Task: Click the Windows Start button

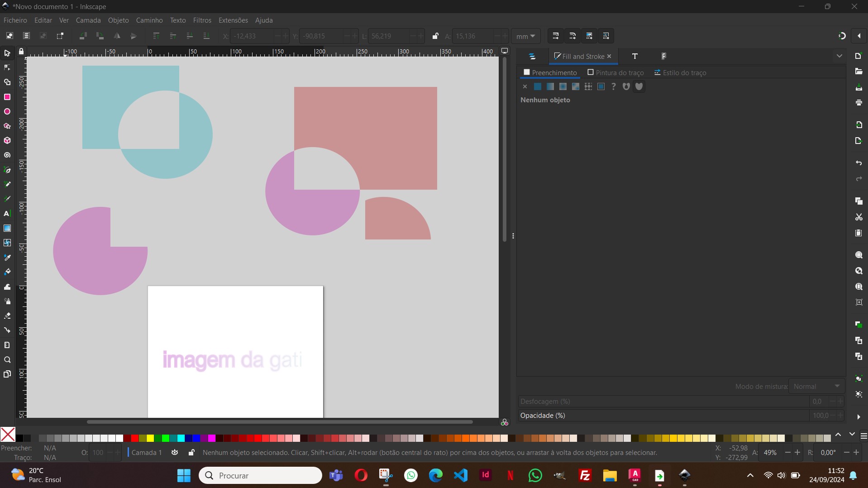Action: pyautogui.click(x=184, y=475)
